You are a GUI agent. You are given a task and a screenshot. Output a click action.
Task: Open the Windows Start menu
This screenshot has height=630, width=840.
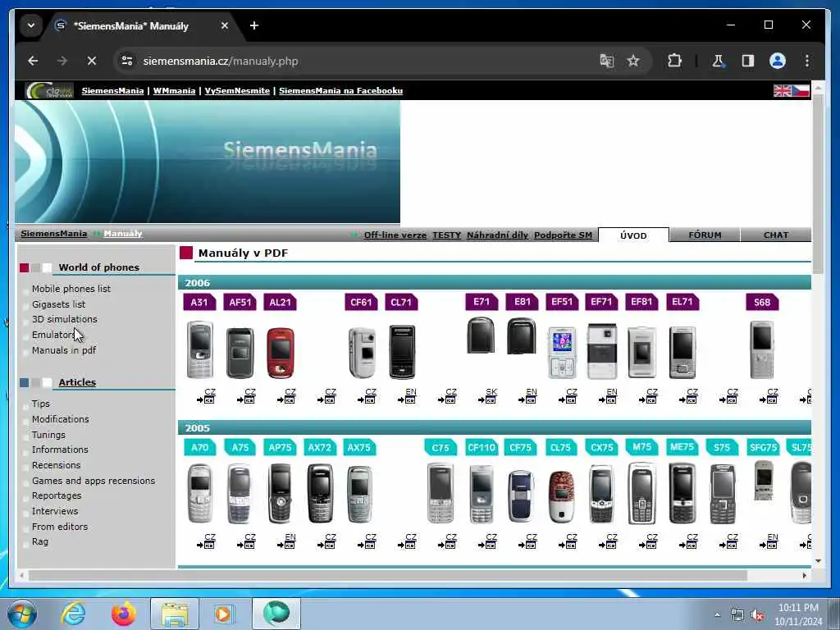21,614
